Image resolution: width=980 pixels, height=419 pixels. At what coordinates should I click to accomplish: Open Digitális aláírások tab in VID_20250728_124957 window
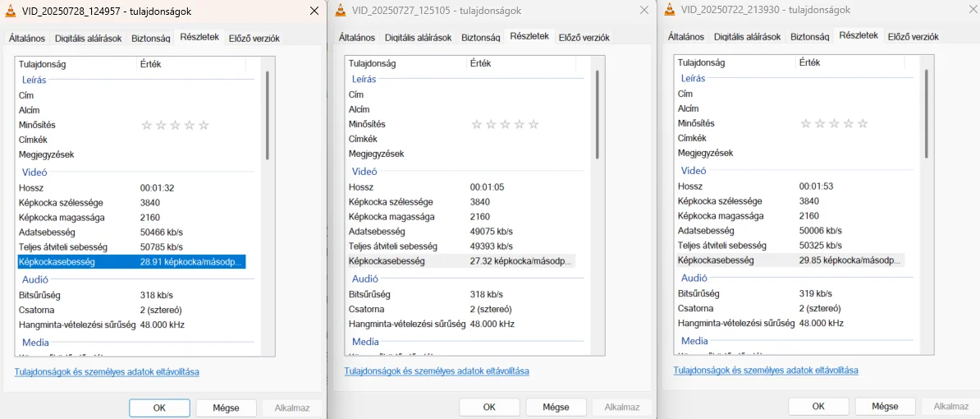coord(88,39)
